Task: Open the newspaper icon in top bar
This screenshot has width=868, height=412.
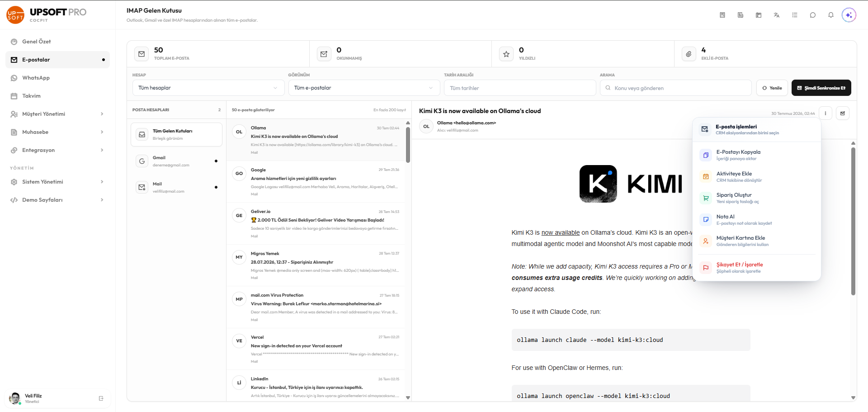Action: coord(741,15)
